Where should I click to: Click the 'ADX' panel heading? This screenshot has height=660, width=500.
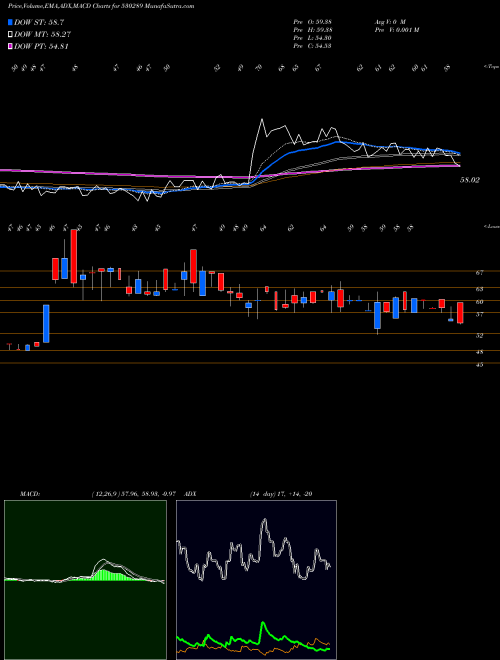pos(190,494)
